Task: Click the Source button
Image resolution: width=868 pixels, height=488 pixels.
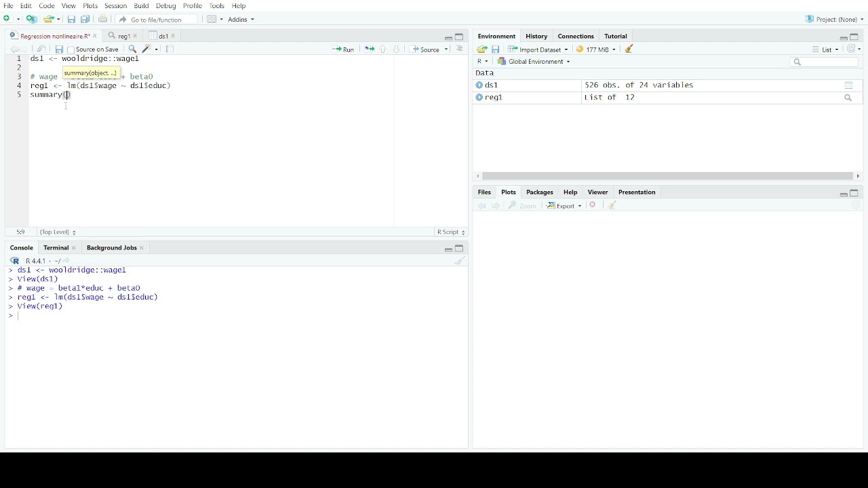Action: click(x=427, y=49)
